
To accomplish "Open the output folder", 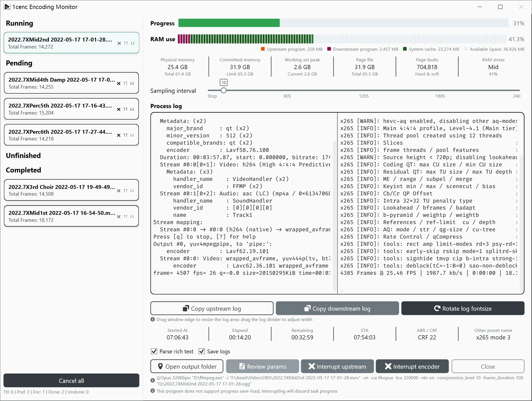I will click(x=187, y=366).
